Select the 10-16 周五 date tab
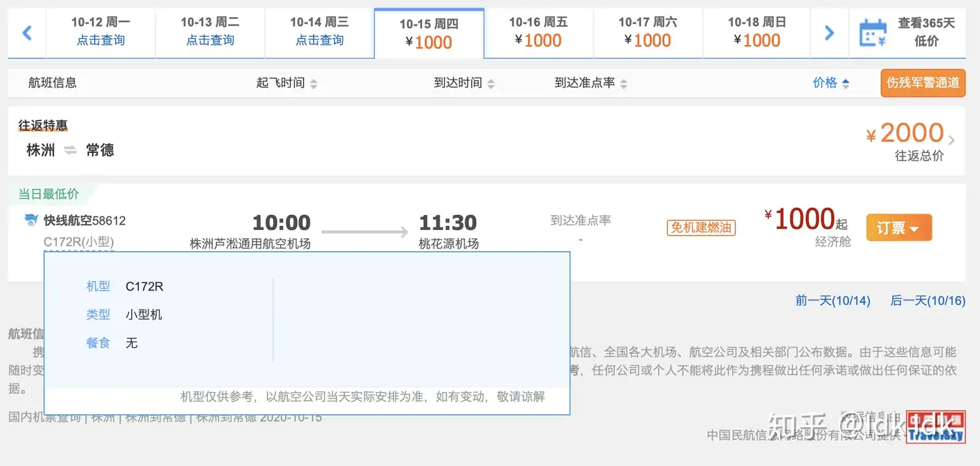Viewport: 980px width, 466px height. (x=538, y=32)
